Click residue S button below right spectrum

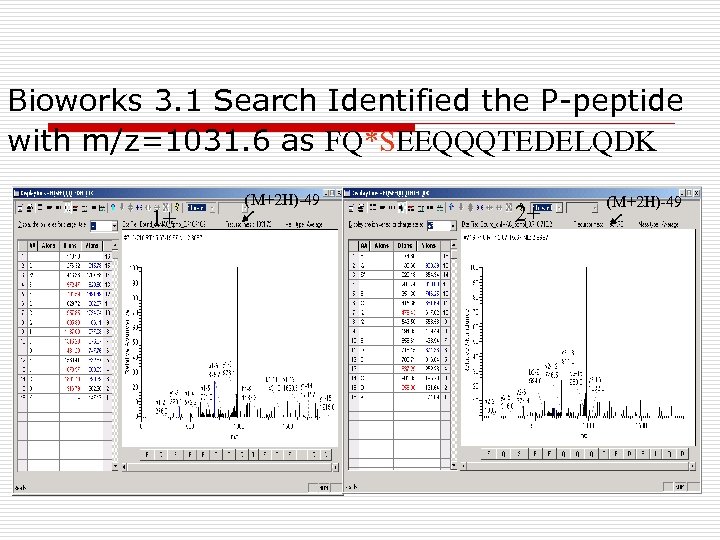(519, 454)
